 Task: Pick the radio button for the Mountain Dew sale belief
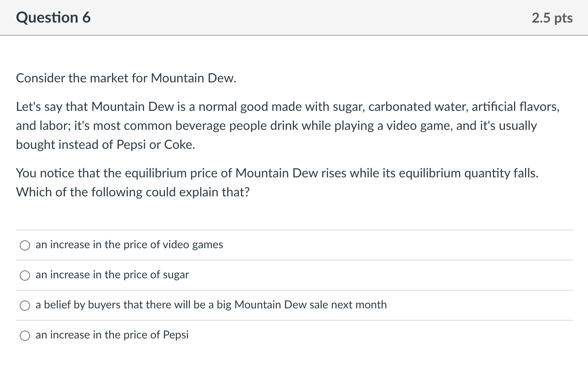tap(25, 306)
